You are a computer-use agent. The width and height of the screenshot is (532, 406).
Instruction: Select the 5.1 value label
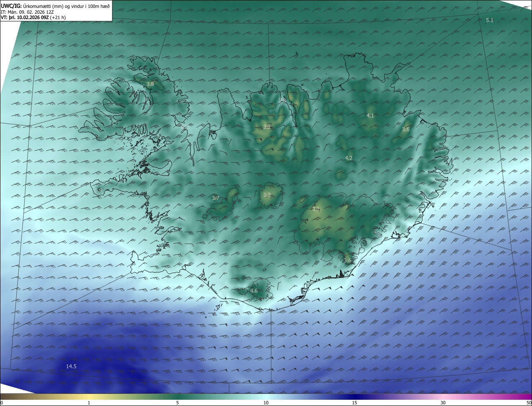click(x=490, y=20)
